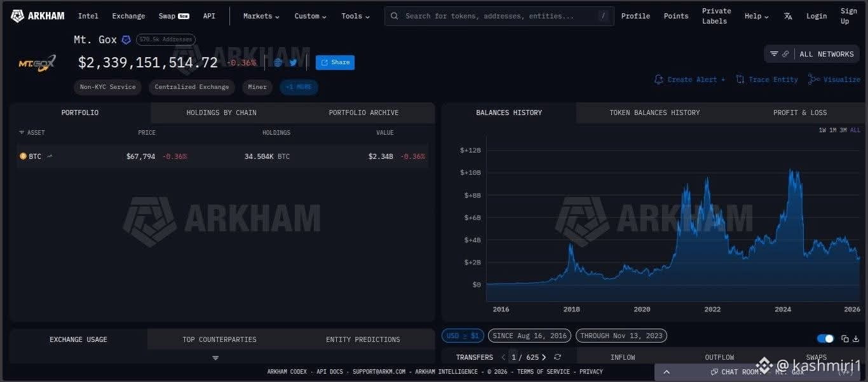
Task: Switch to the Portfolio Archive tab
Action: [x=363, y=113]
